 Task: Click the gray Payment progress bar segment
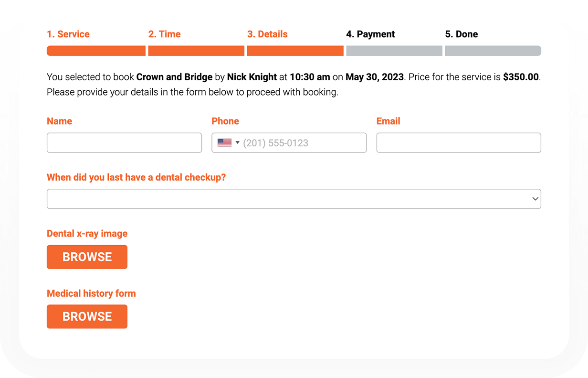click(394, 51)
